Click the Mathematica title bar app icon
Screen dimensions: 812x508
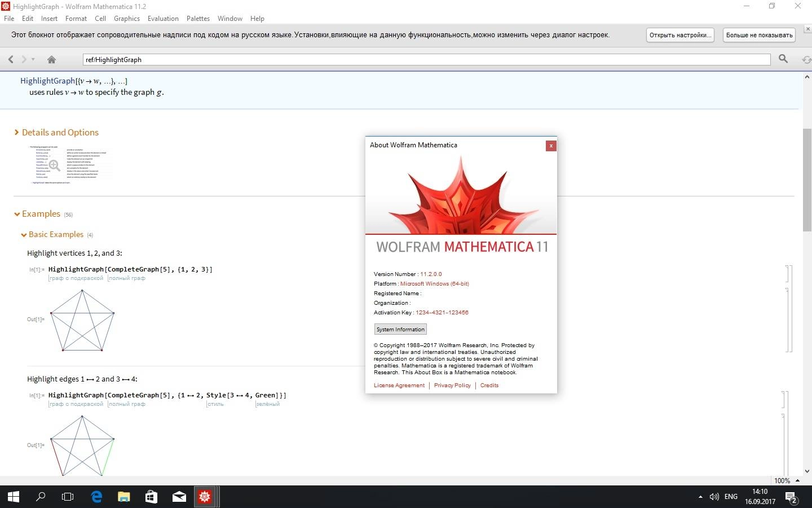6,6
